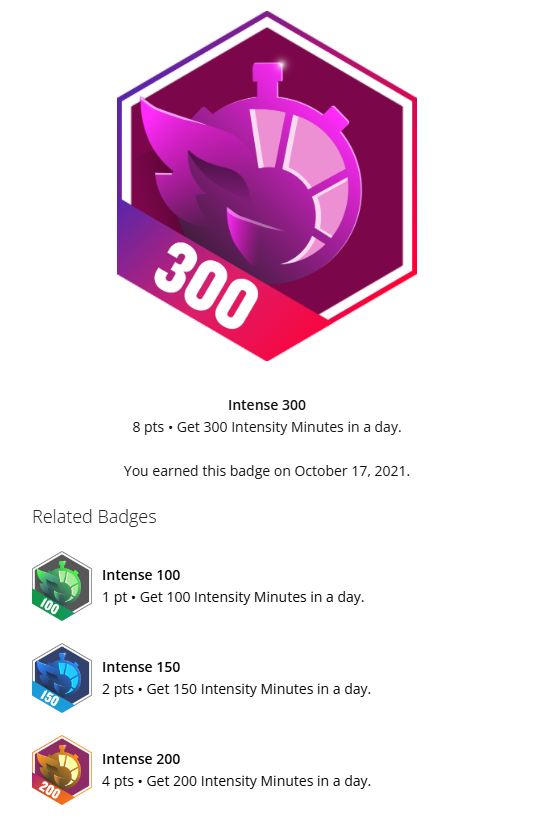Click the Related Badges section heading
Image resolution: width=543 pixels, height=823 pixels.
[x=94, y=517]
